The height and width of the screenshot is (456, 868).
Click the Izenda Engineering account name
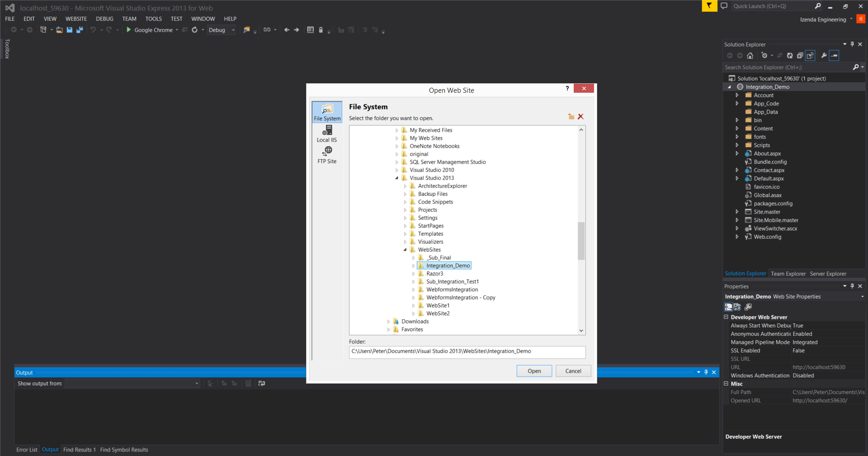pos(823,19)
